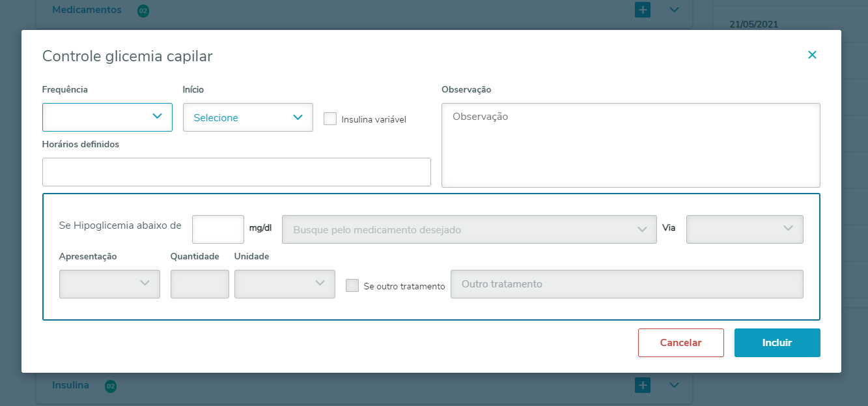The height and width of the screenshot is (406, 868).
Task: Click the Outro tratamento text field
Action: (626, 284)
